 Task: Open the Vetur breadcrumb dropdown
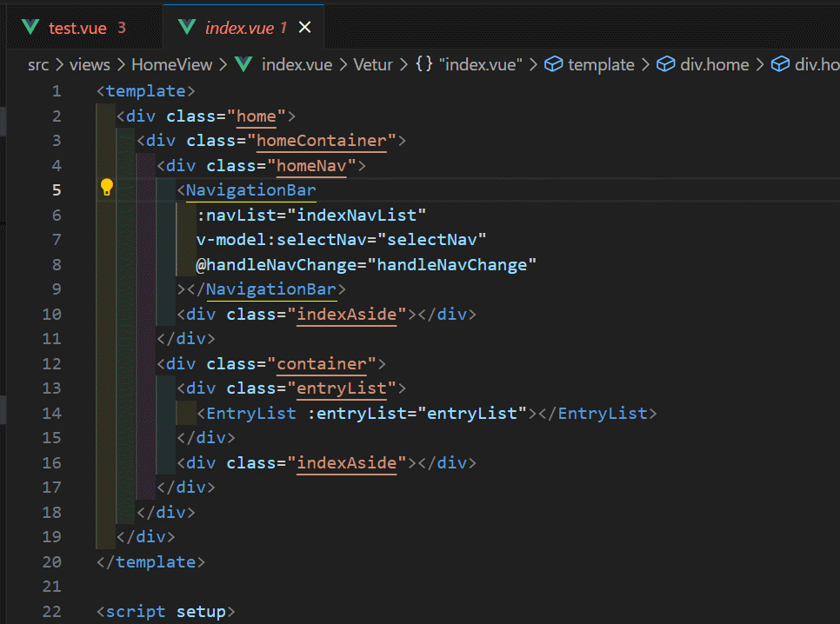(x=372, y=64)
